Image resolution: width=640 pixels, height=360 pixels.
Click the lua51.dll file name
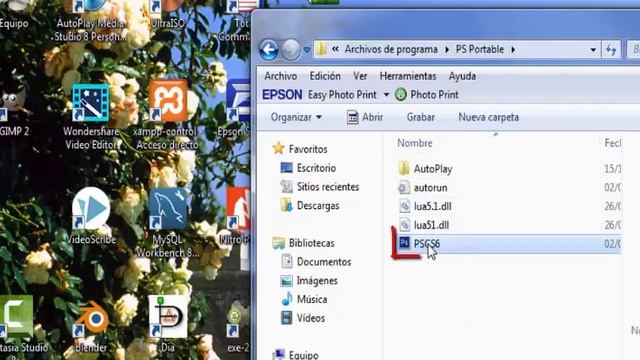(431, 225)
